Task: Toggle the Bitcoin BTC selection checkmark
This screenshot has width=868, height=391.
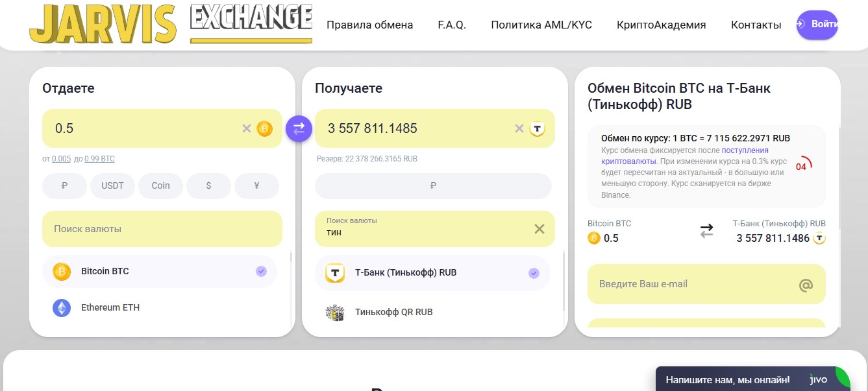Action: [262, 271]
